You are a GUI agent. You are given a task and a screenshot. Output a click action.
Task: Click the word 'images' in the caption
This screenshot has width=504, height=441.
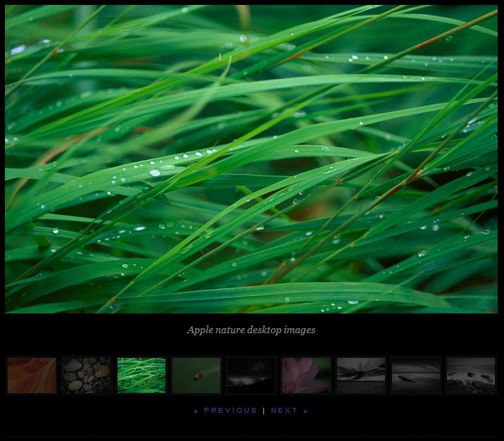pos(300,330)
